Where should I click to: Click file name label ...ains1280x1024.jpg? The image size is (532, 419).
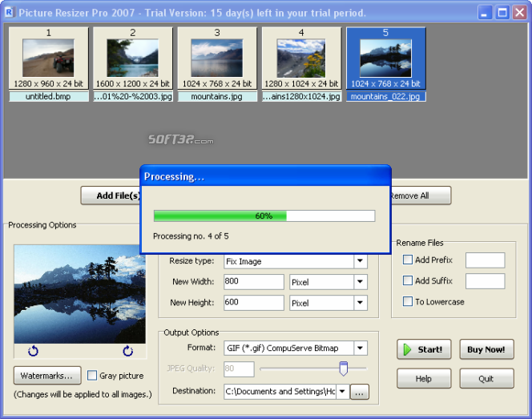[301, 96]
